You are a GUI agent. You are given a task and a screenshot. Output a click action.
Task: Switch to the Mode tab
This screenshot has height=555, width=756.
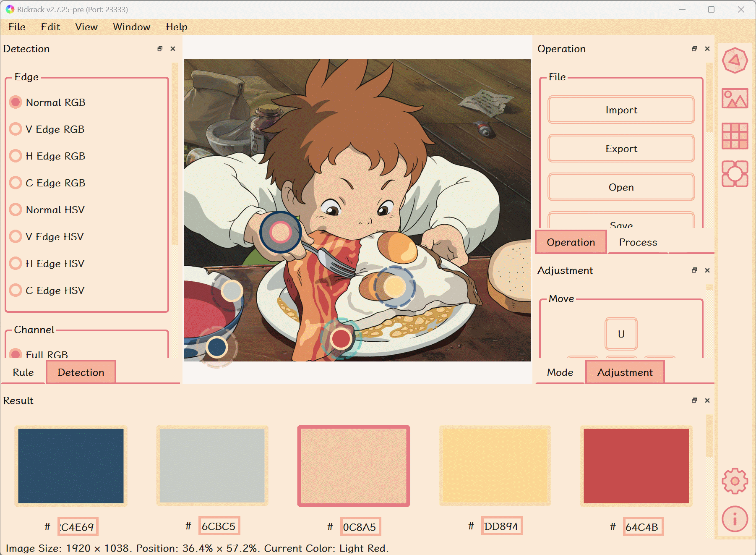point(560,372)
